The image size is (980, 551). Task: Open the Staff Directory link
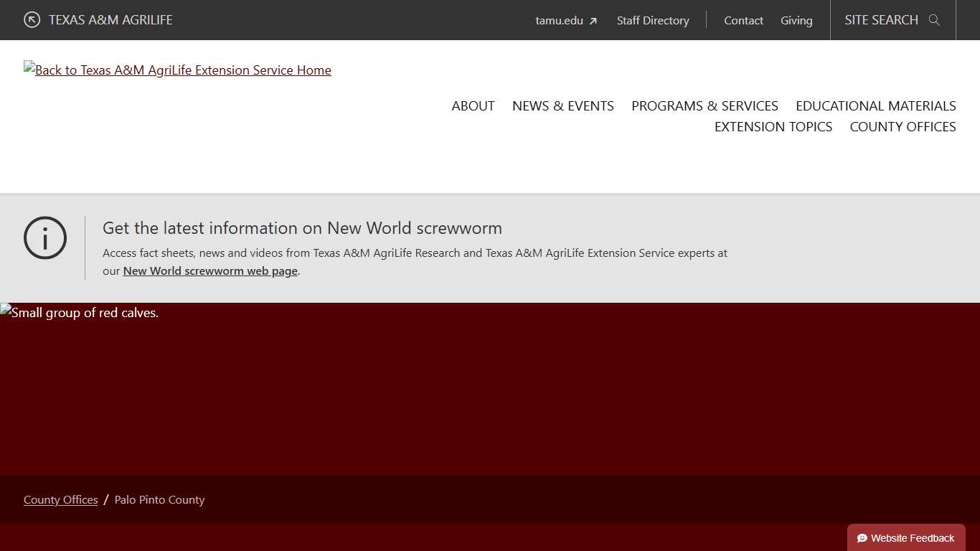click(x=652, y=21)
